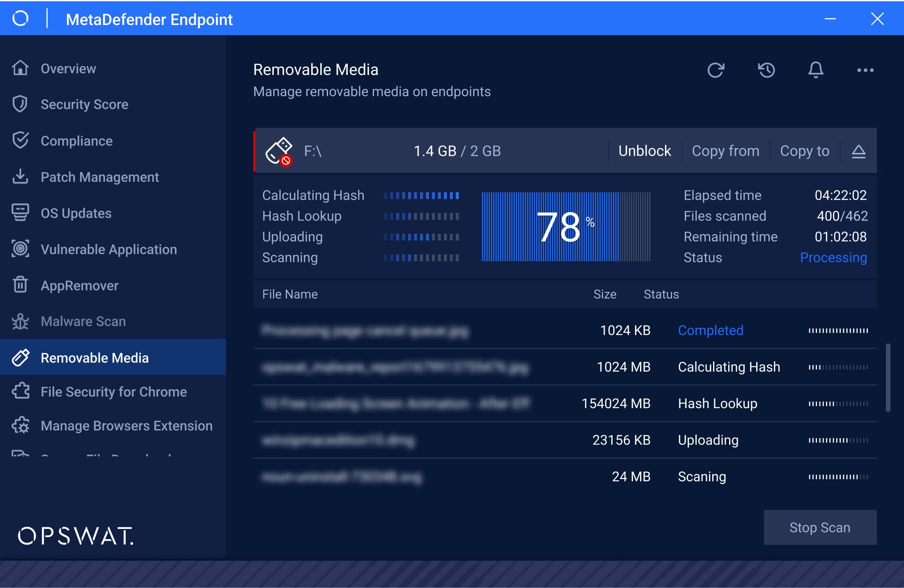The height and width of the screenshot is (588, 904).
Task: Click Copy from button
Action: (725, 151)
